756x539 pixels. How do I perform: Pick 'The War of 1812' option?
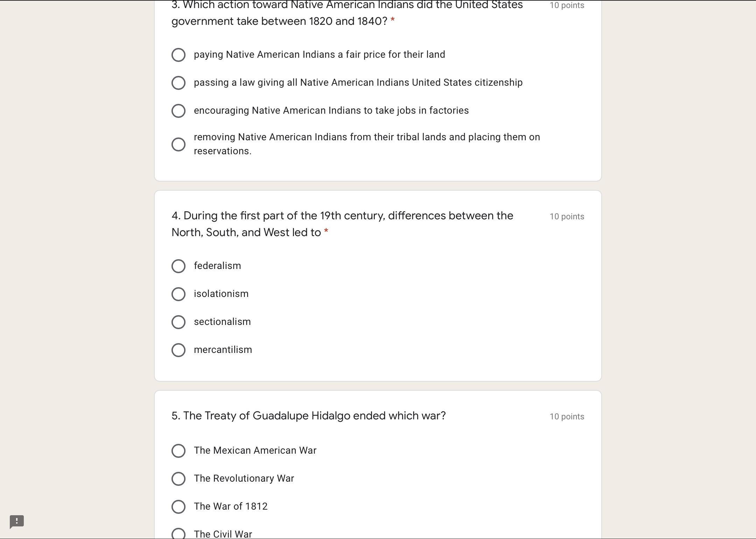pyautogui.click(x=178, y=507)
